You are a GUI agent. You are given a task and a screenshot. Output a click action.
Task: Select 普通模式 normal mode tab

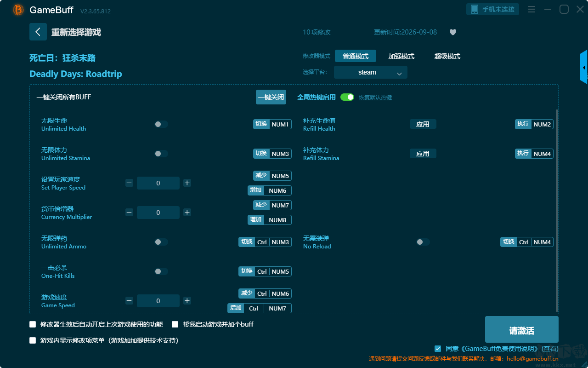pos(356,56)
